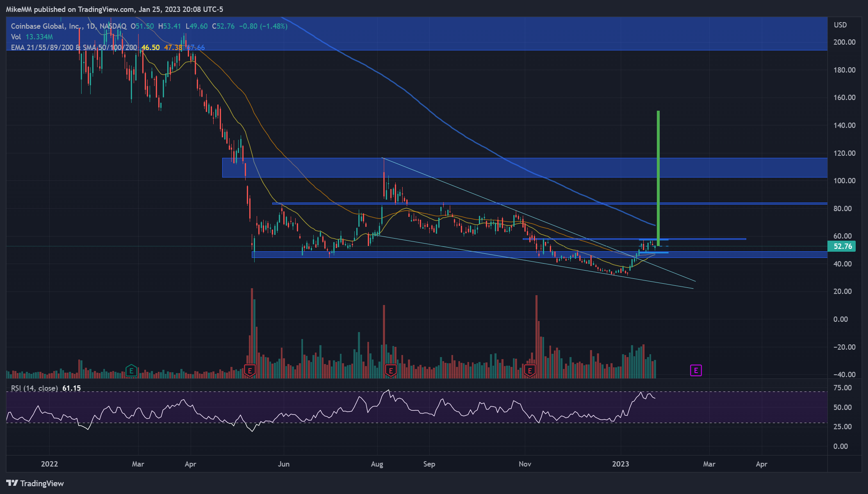Screen dimensions: 868x494
Task: Open the red earnings marker in August 2022
Action: [391, 371]
